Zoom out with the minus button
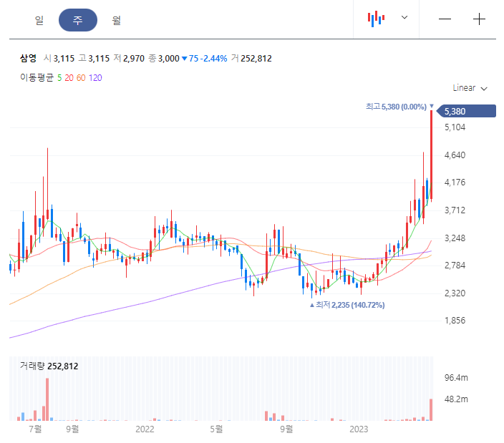 [445, 19]
